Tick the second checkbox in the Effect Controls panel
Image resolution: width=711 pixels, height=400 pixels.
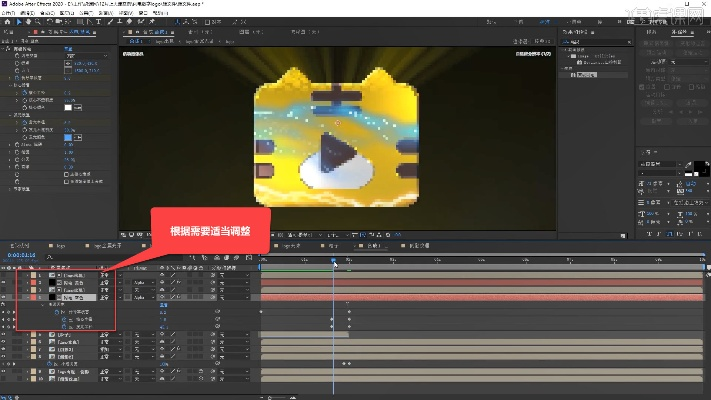tap(66, 181)
